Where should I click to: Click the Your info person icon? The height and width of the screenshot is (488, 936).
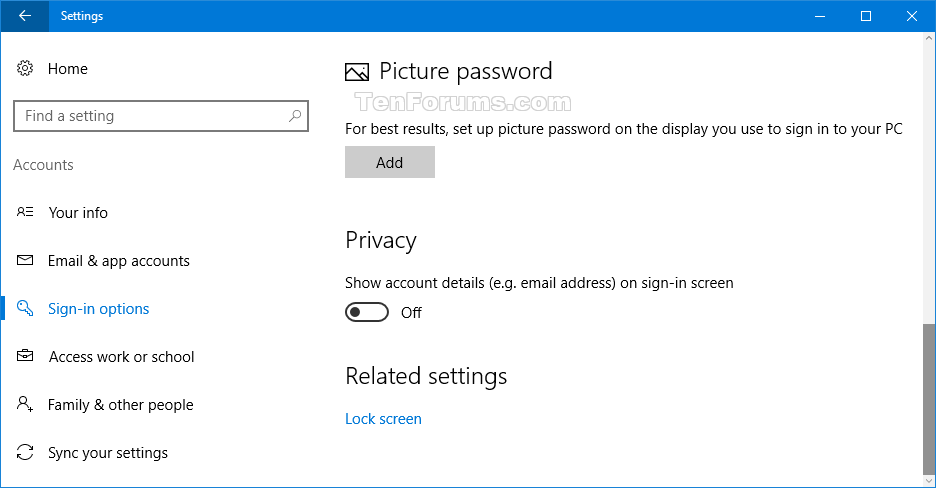click(25, 212)
